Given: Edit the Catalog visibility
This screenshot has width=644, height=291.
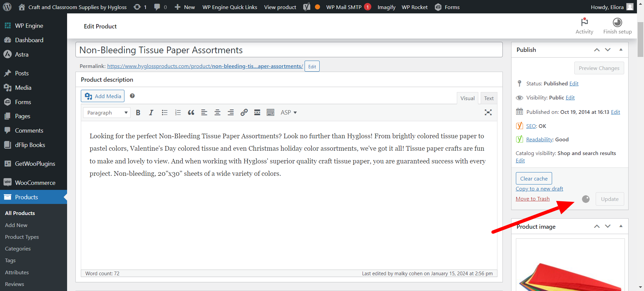Looking at the screenshot, I should point(520,160).
